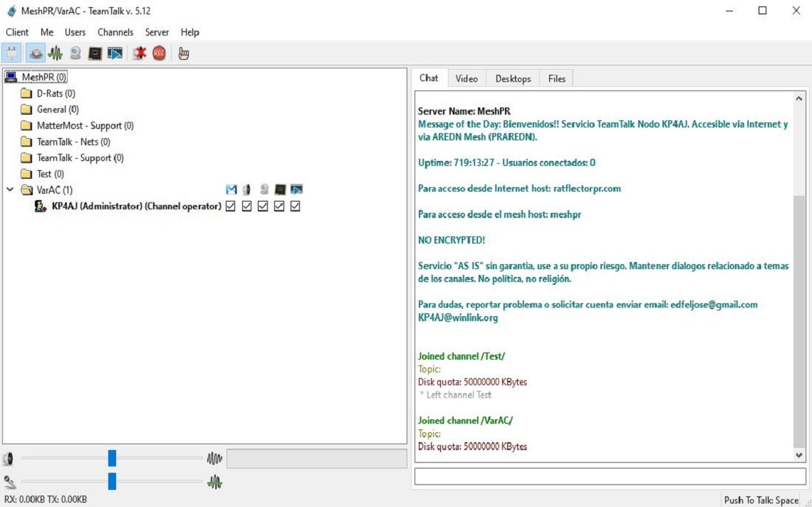Open the Client menu
The width and height of the screenshot is (812, 507).
point(17,32)
